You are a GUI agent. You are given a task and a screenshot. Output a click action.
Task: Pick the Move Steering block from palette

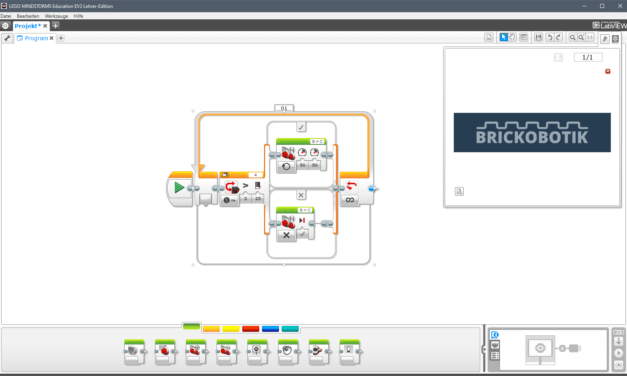195,352
